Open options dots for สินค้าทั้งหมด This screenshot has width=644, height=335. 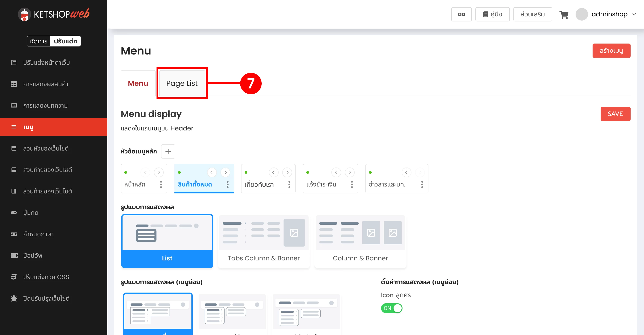tap(227, 184)
